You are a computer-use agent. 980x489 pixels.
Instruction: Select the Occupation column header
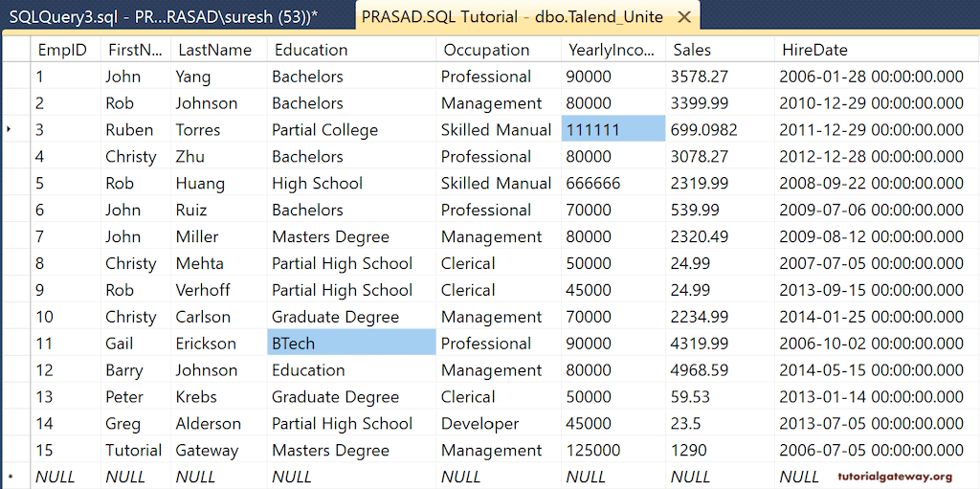[x=486, y=50]
